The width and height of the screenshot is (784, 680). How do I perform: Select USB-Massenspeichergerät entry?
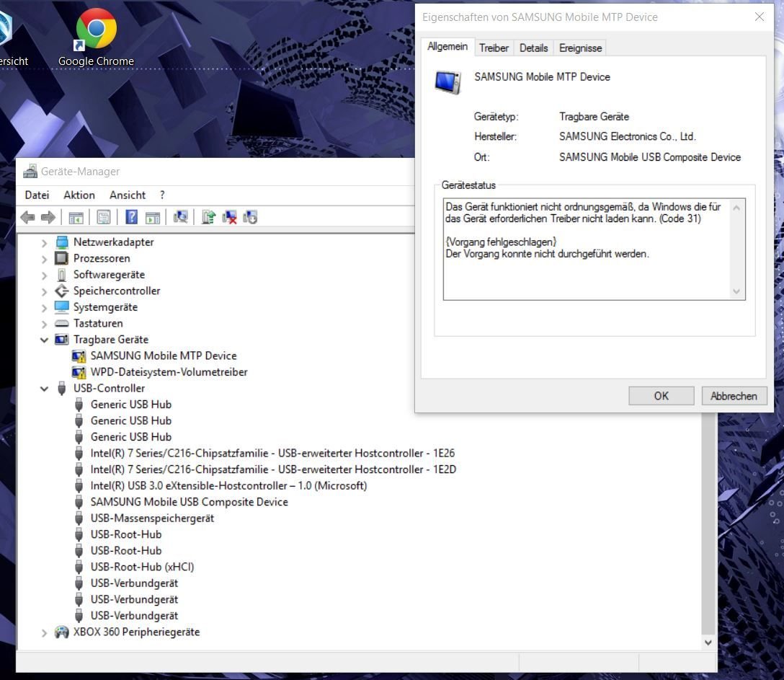[x=152, y=518]
